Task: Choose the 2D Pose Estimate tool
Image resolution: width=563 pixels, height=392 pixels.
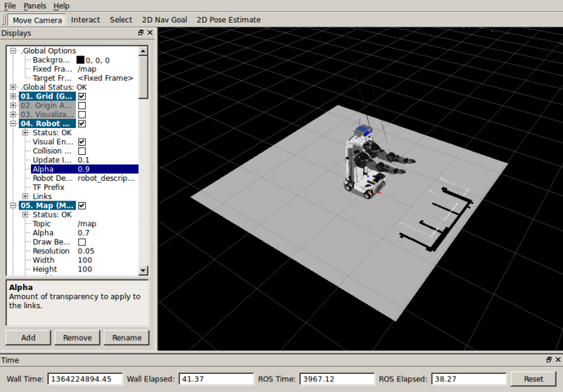Action: (x=229, y=20)
